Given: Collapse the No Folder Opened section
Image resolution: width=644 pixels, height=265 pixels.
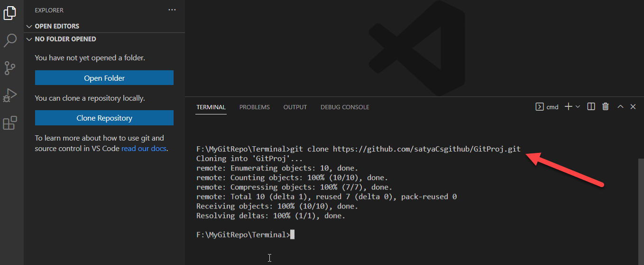Looking at the screenshot, I should pyautogui.click(x=29, y=39).
